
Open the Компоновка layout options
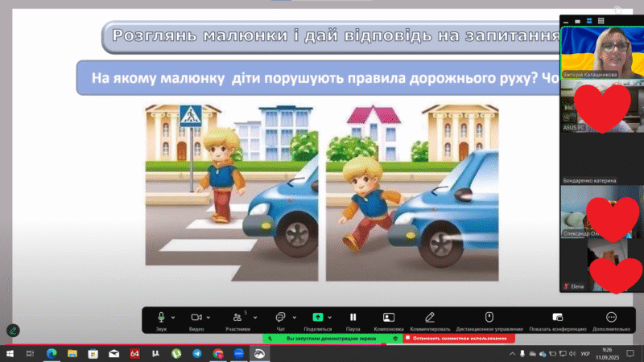389,318
